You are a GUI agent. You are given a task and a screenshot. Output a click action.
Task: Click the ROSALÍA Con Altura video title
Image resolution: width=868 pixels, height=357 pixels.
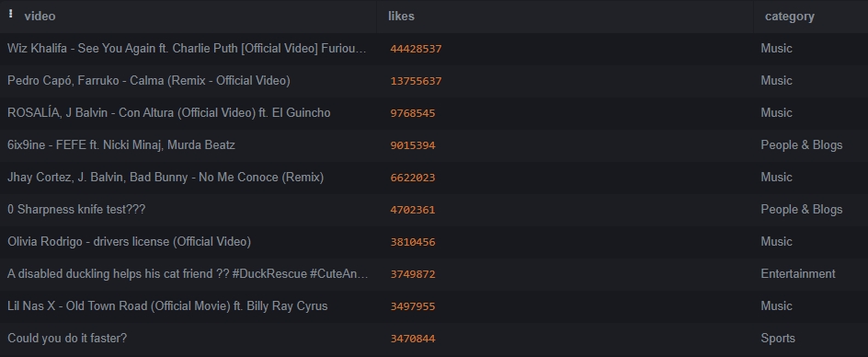click(169, 113)
